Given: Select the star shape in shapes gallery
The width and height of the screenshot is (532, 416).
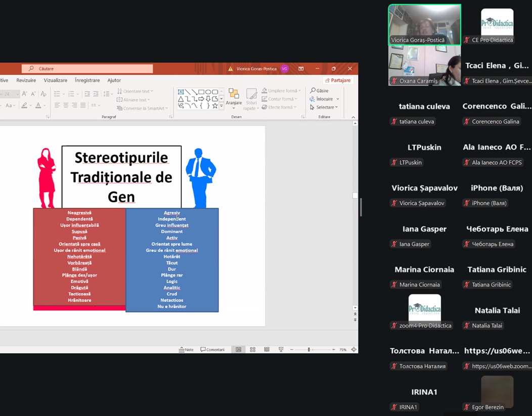Looking at the screenshot, I should (x=215, y=106).
